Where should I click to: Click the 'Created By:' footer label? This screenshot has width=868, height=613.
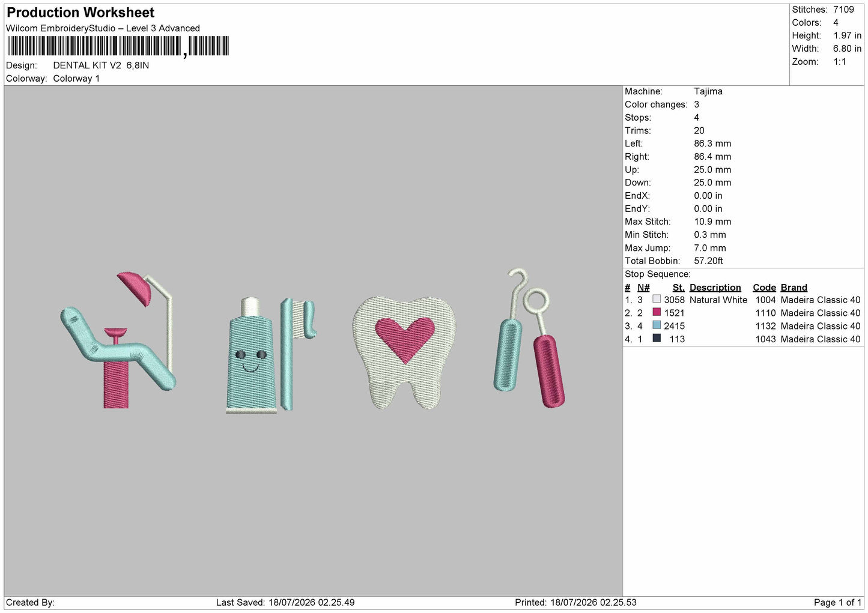[x=30, y=603]
